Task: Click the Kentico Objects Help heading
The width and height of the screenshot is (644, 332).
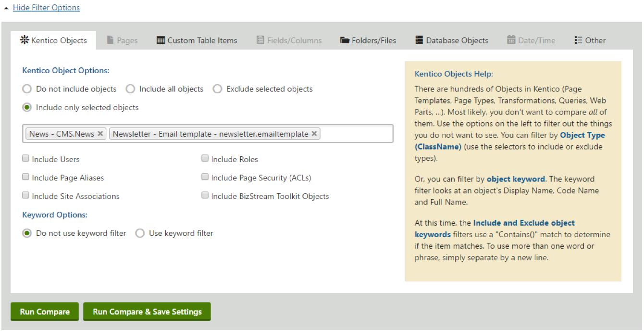Action: pos(454,74)
